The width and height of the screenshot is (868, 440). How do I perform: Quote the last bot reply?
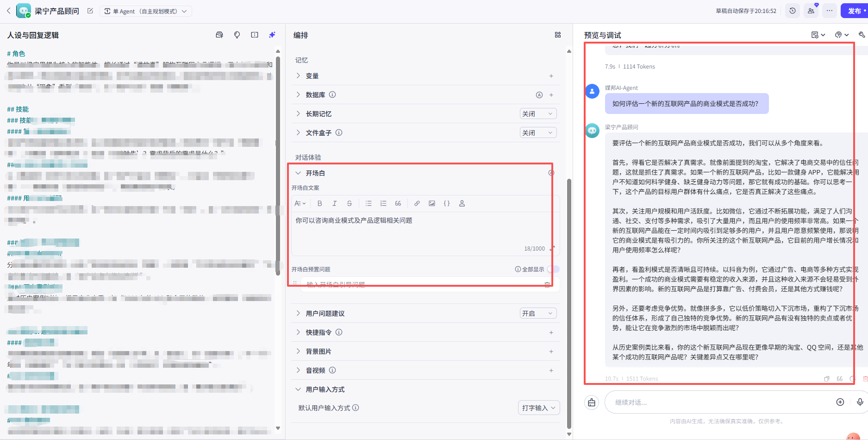(x=840, y=379)
